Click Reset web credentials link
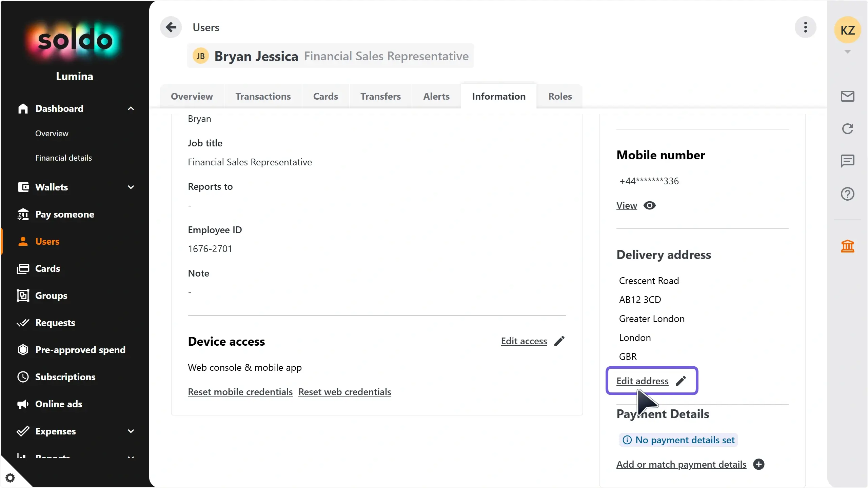The height and width of the screenshot is (488, 868). (344, 392)
